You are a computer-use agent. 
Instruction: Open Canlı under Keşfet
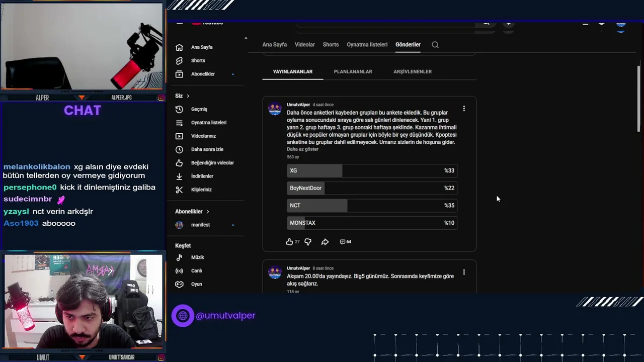tap(196, 270)
